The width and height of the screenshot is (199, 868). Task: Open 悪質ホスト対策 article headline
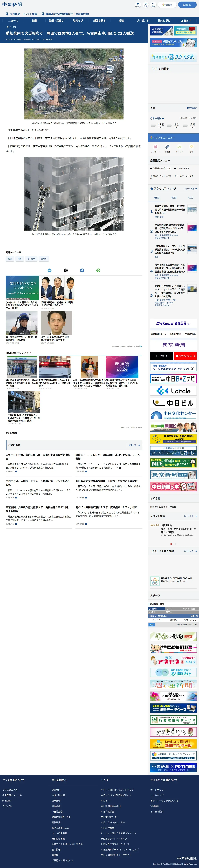point(38,457)
